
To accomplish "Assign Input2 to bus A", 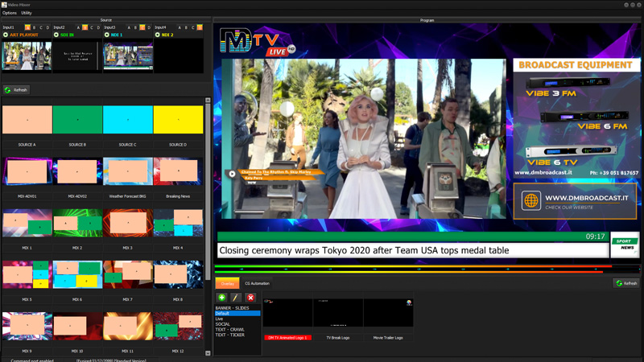I will (x=78, y=27).
